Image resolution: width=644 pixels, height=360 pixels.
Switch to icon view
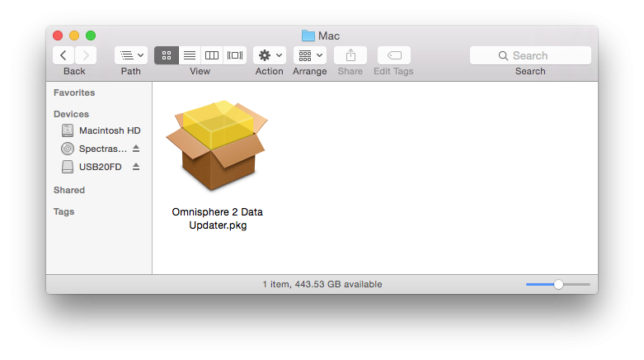tap(167, 55)
